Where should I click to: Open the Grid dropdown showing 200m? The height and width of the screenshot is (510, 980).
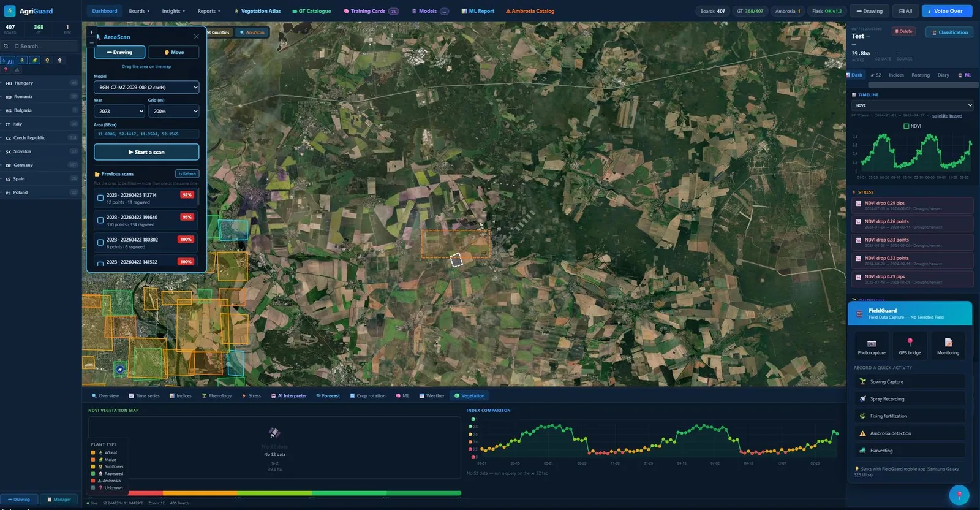pos(173,111)
